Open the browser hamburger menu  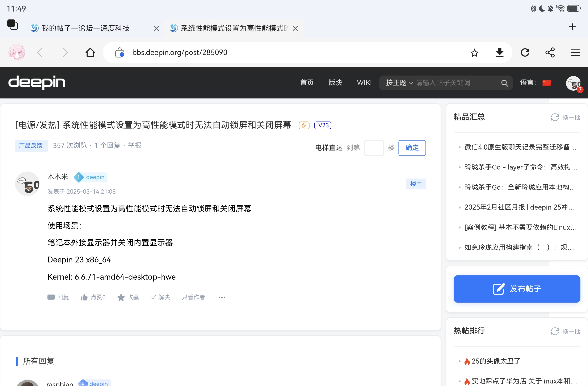click(x=575, y=53)
